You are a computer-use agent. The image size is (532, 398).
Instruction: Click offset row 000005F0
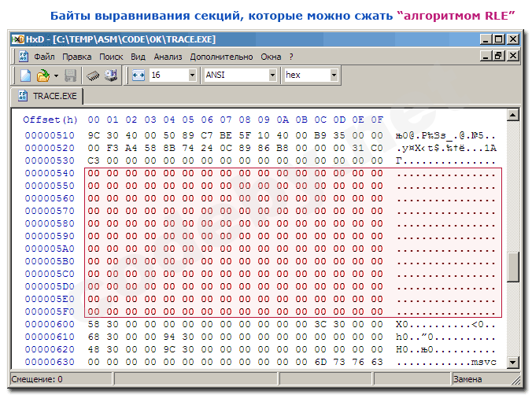pos(50,312)
